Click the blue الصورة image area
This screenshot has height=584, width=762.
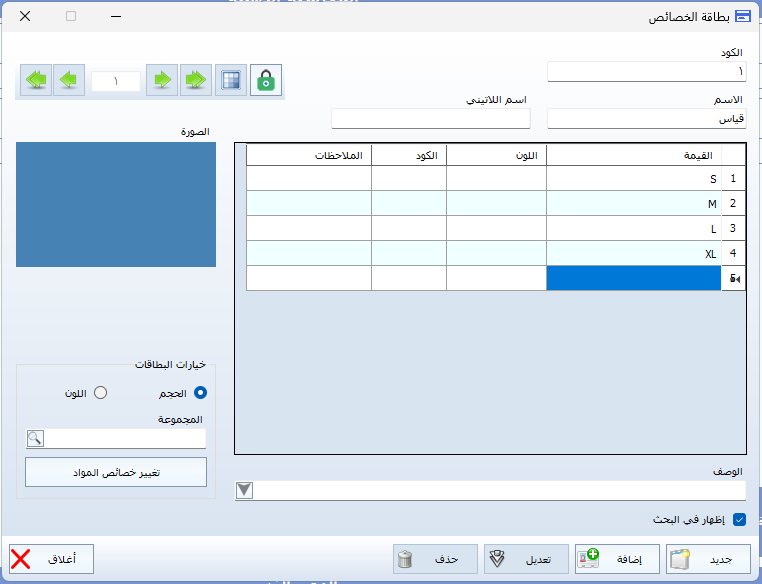(x=116, y=205)
